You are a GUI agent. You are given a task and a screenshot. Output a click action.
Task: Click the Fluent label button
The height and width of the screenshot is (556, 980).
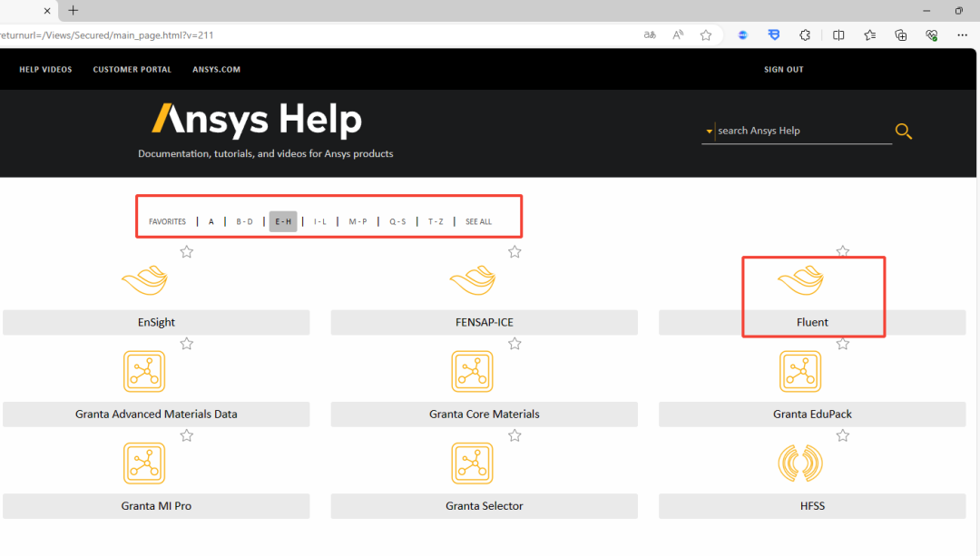(812, 322)
